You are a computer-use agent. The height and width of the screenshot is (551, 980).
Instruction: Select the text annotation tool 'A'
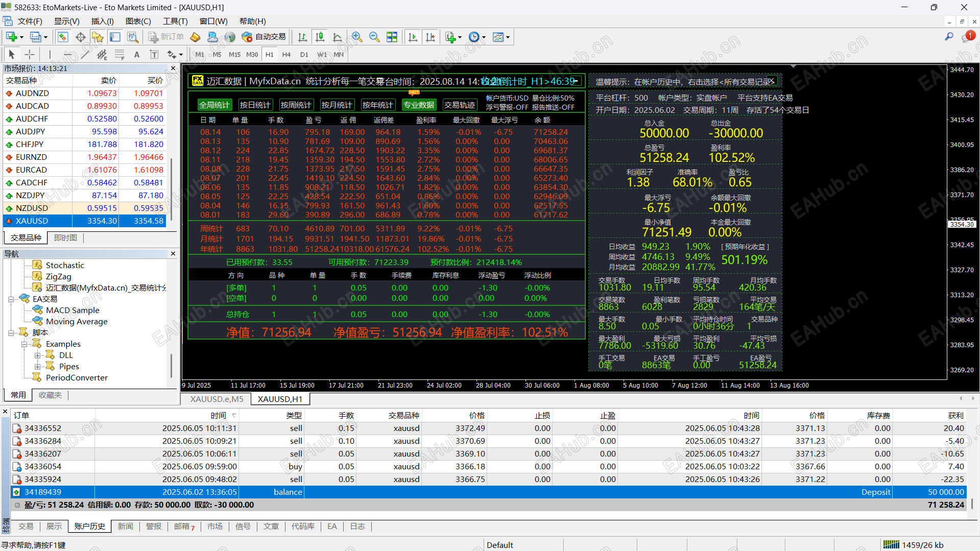coord(137,54)
